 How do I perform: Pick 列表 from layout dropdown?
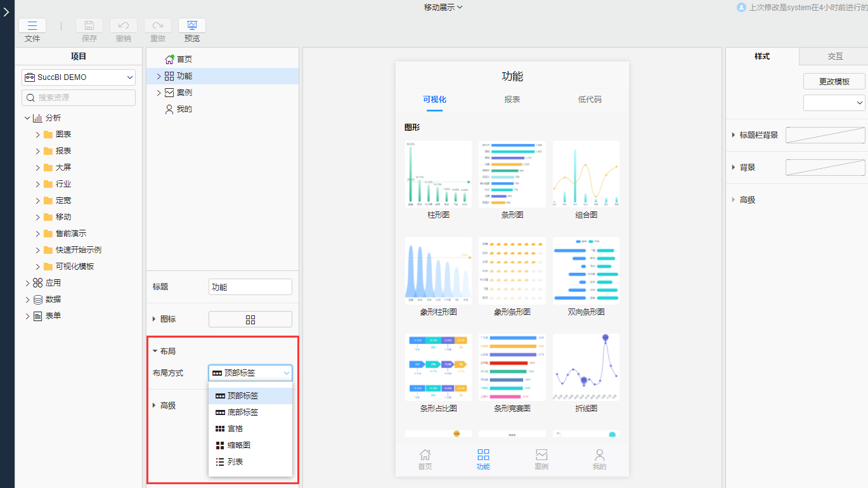235,462
